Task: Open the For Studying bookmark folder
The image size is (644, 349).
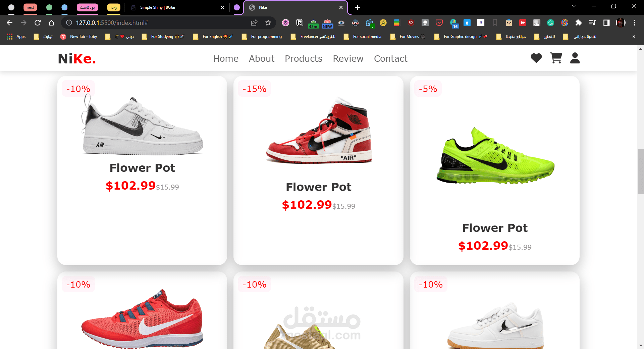Action: [163, 37]
